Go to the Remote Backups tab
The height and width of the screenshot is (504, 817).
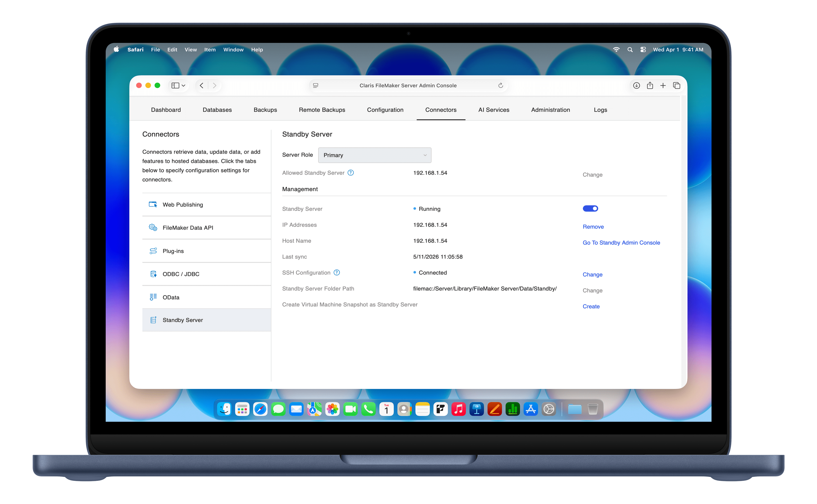[x=322, y=110]
